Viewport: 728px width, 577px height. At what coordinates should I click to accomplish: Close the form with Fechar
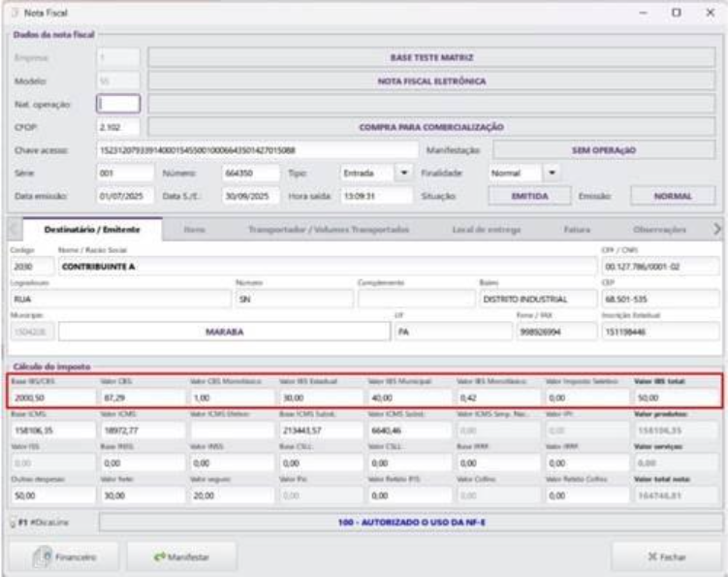point(666,557)
